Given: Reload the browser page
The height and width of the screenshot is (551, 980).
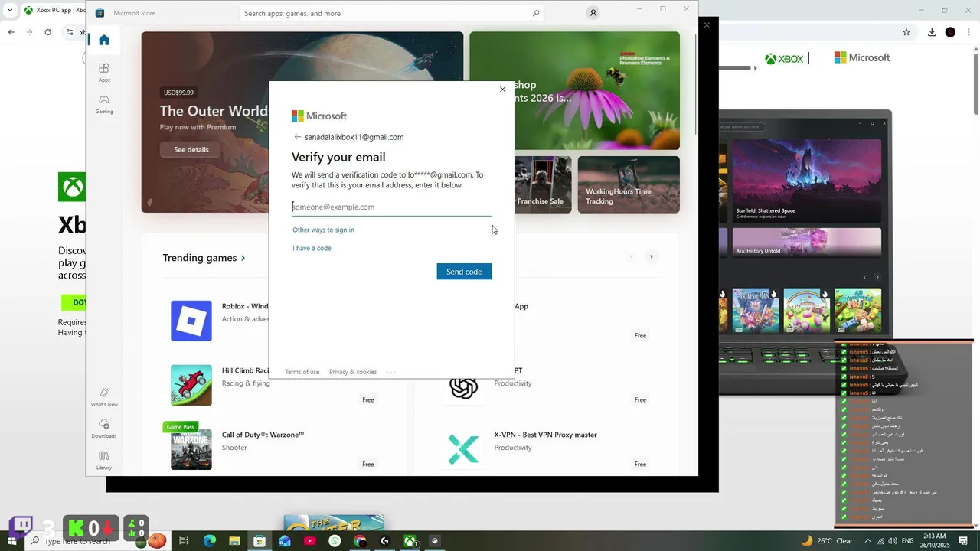Looking at the screenshot, I should (47, 32).
